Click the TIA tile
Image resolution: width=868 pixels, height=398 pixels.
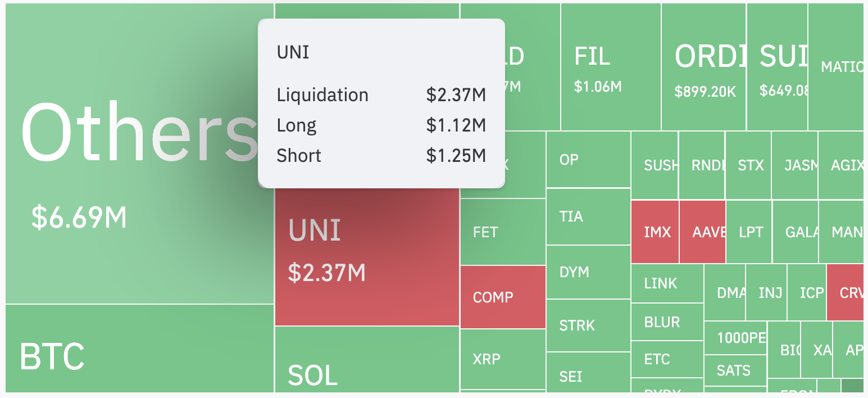point(588,216)
